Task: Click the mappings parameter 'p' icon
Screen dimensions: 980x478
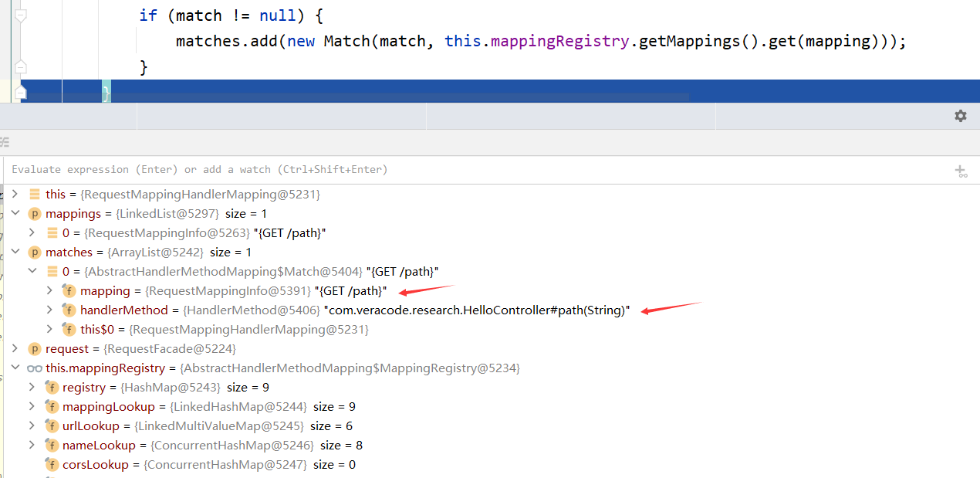Action: (34, 213)
